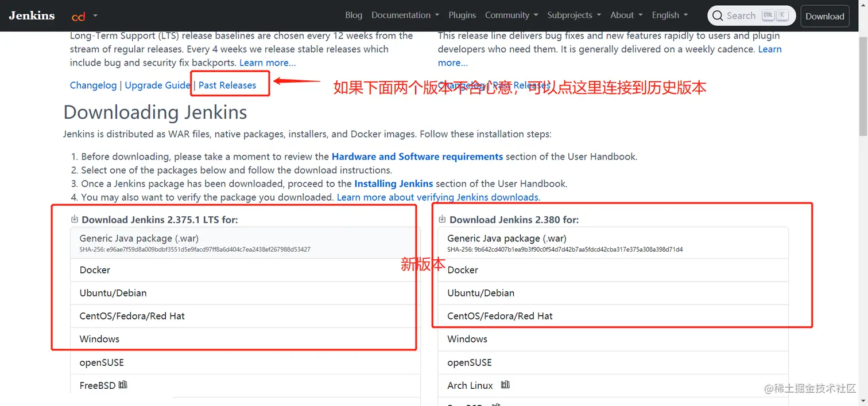Select CentOS/Fedora/Red Hat under Jenkins 2.380
868x406 pixels.
pyautogui.click(x=613, y=316)
